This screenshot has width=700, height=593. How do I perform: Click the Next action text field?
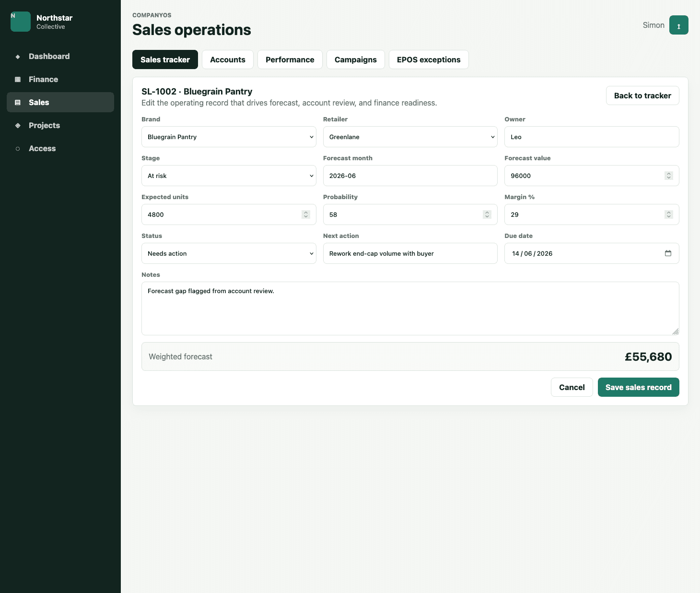pyautogui.click(x=410, y=253)
